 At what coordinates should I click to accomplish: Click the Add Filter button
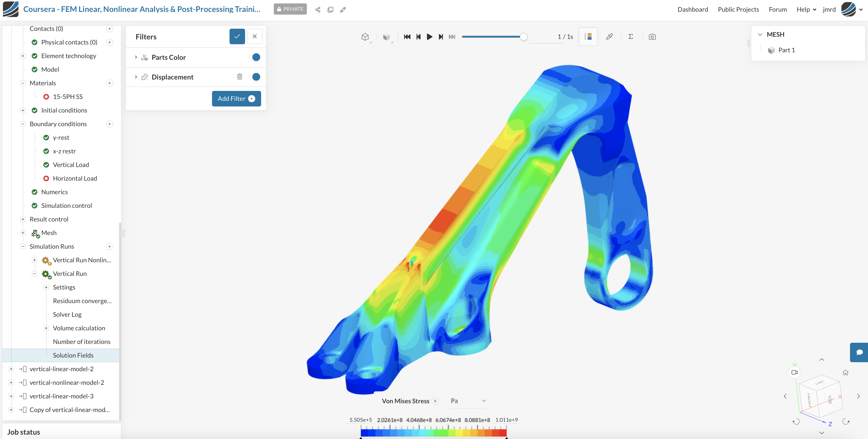coord(236,99)
